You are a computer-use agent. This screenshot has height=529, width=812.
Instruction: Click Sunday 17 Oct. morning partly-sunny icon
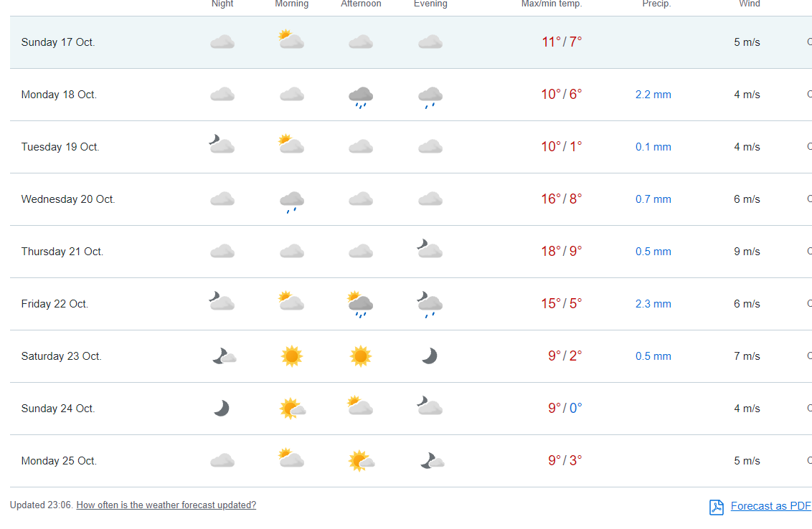[x=291, y=39]
